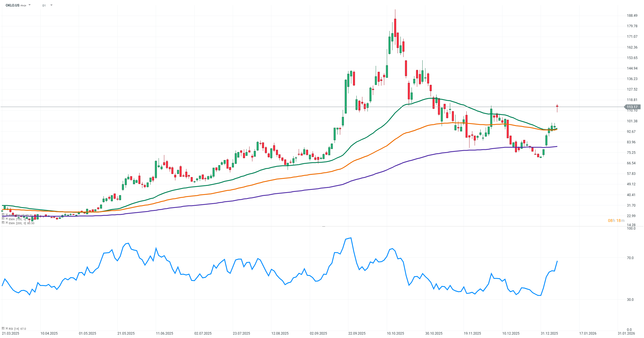This screenshot has width=644, height=338.
Task: Grab the divider between chart and RSI pane
Action: pyautogui.click(x=323, y=226)
